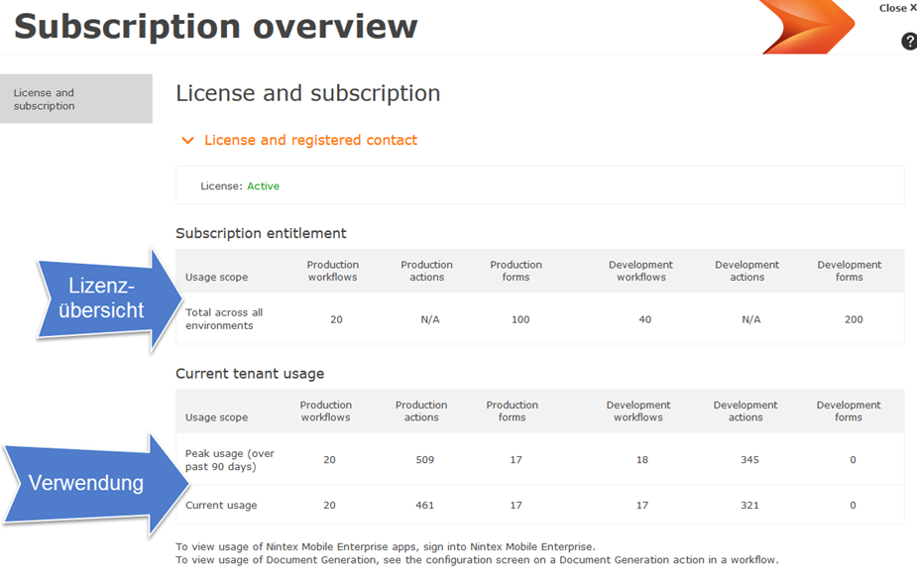
Task: Click Nintex Mobile Enterprise usage note text
Action: click(x=386, y=547)
